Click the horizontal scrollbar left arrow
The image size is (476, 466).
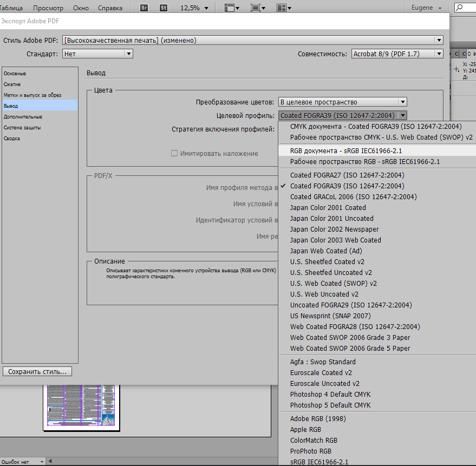click(50, 462)
